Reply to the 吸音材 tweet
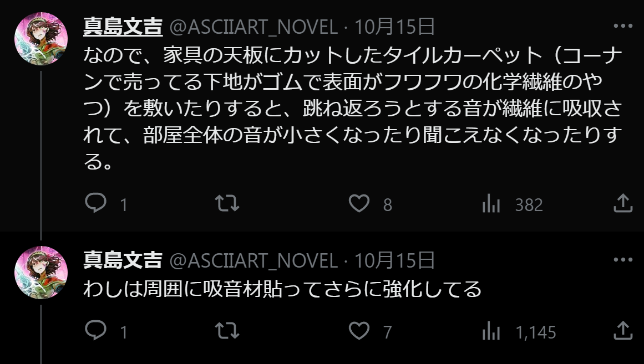The height and width of the screenshot is (364, 644). click(95, 331)
